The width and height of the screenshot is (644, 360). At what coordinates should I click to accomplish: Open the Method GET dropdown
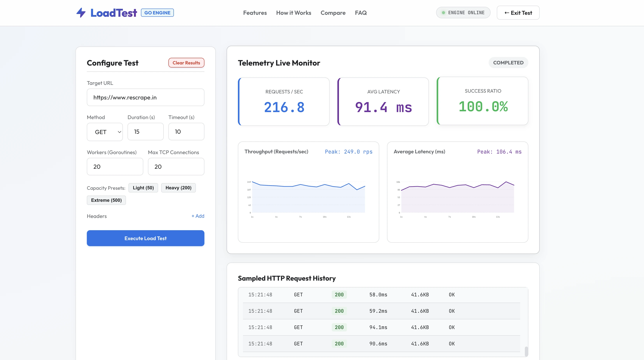point(105,132)
